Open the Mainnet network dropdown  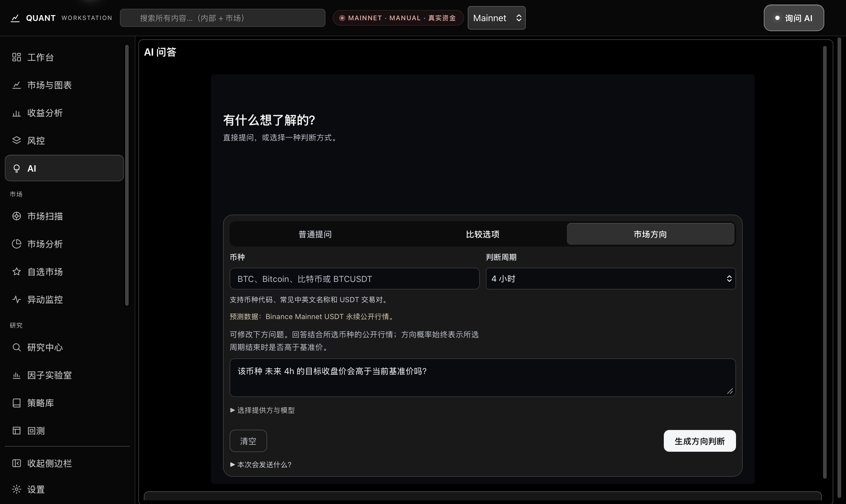pyautogui.click(x=496, y=18)
